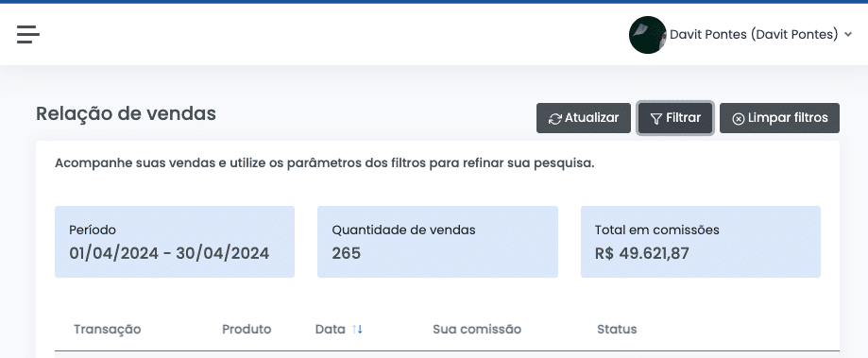Click the Sua comissão column header
The image size is (868, 358).
pyautogui.click(x=477, y=330)
